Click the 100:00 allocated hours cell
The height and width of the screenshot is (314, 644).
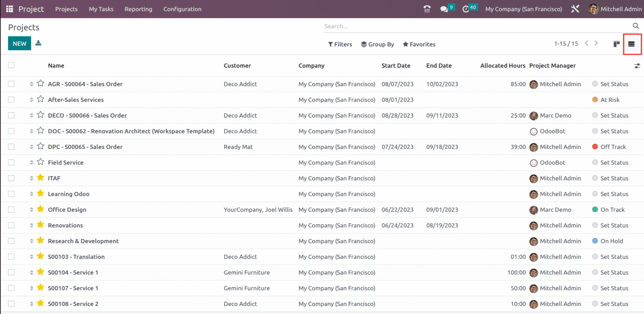(517, 273)
